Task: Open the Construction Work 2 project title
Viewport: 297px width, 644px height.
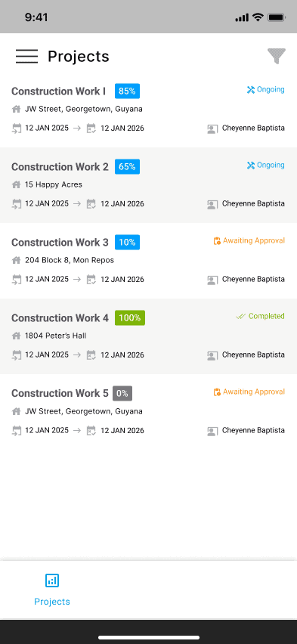Action: (60, 167)
